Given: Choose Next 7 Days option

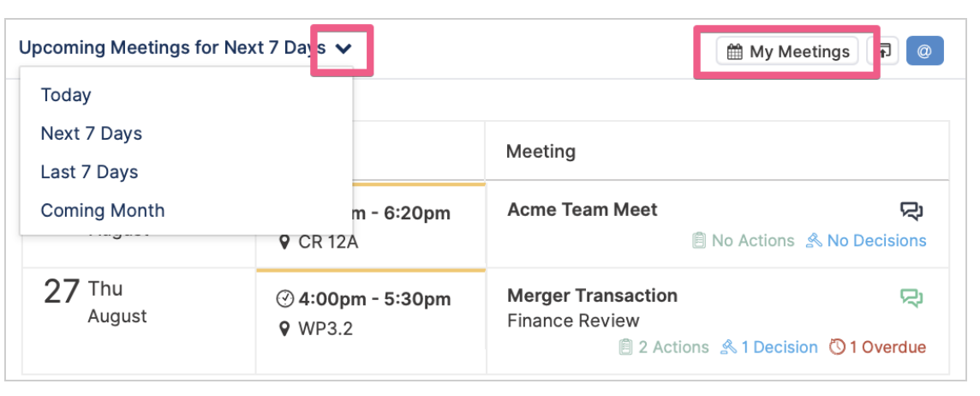Looking at the screenshot, I should click(x=92, y=134).
